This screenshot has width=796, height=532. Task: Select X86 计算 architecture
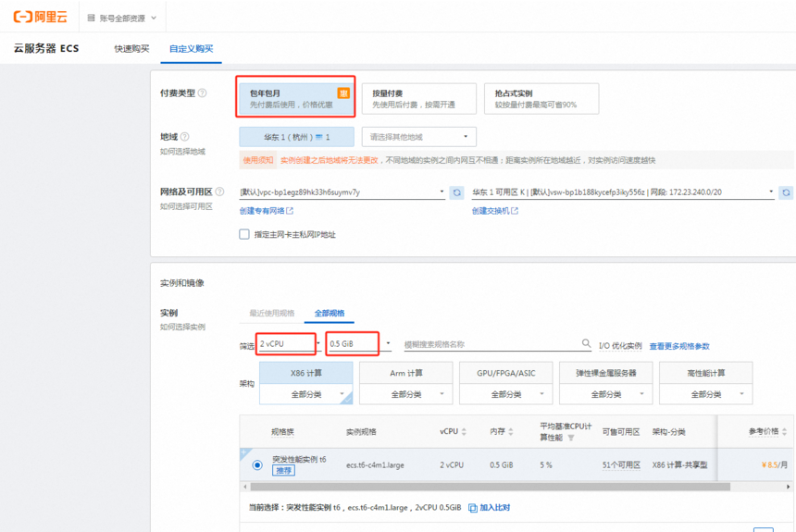click(306, 373)
